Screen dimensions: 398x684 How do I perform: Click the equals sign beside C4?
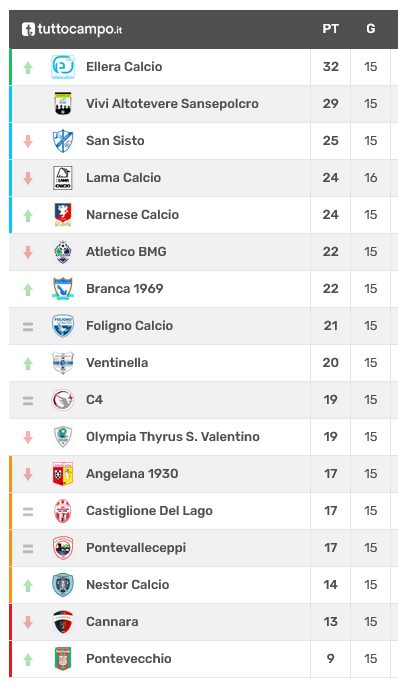pos(28,400)
